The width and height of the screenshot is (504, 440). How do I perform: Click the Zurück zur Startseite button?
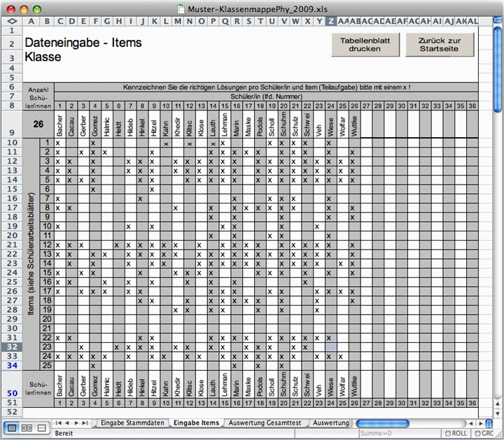pyautogui.click(x=440, y=45)
